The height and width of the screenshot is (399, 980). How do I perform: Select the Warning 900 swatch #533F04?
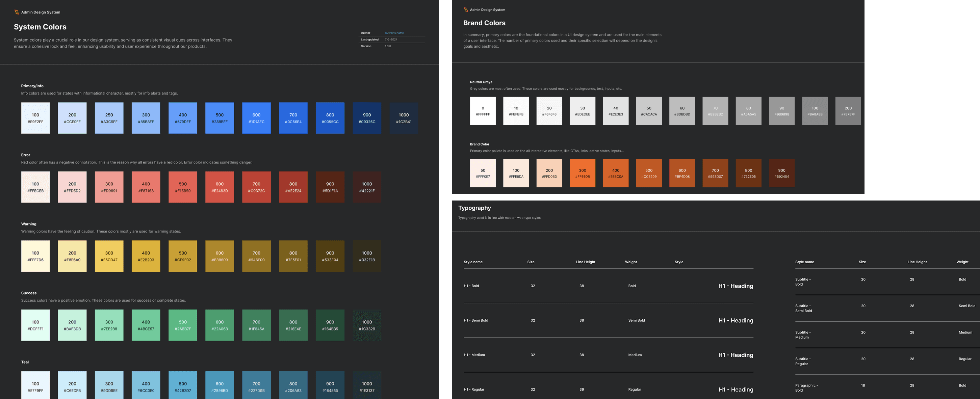coord(330,256)
